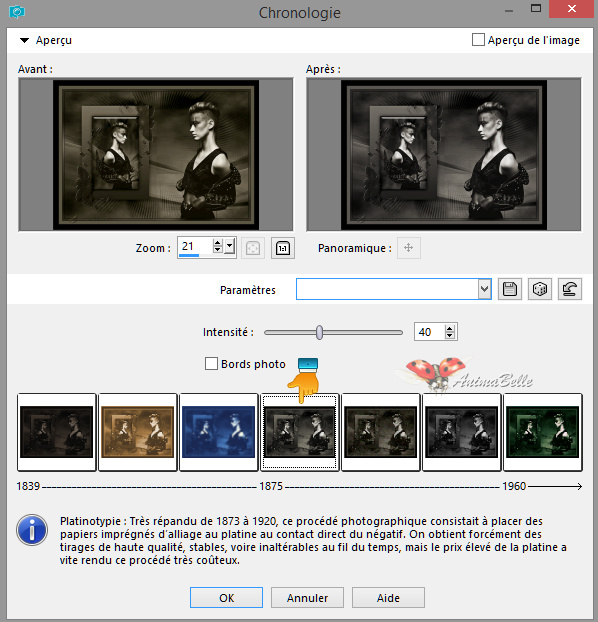The image size is (598, 622).
Task: Click the reset to default arrow icon
Action: coord(570,289)
